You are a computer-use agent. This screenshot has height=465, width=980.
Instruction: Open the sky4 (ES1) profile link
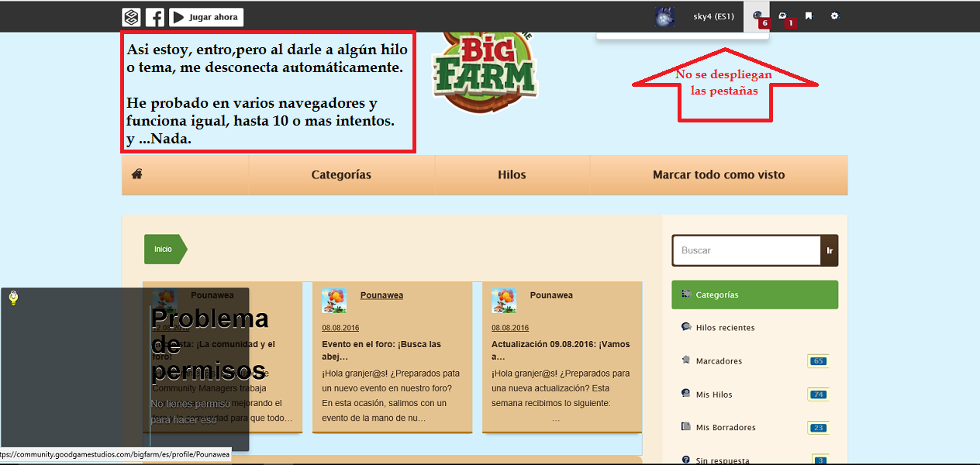(713, 16)
